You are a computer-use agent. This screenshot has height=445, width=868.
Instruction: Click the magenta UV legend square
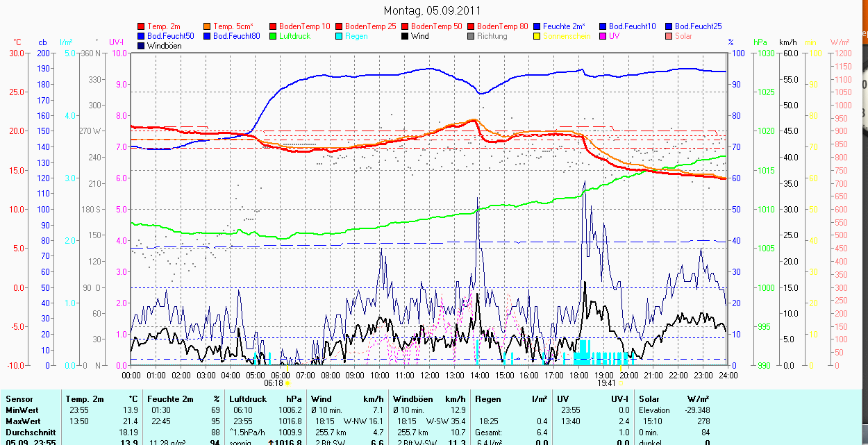click(x=603, y=36)
